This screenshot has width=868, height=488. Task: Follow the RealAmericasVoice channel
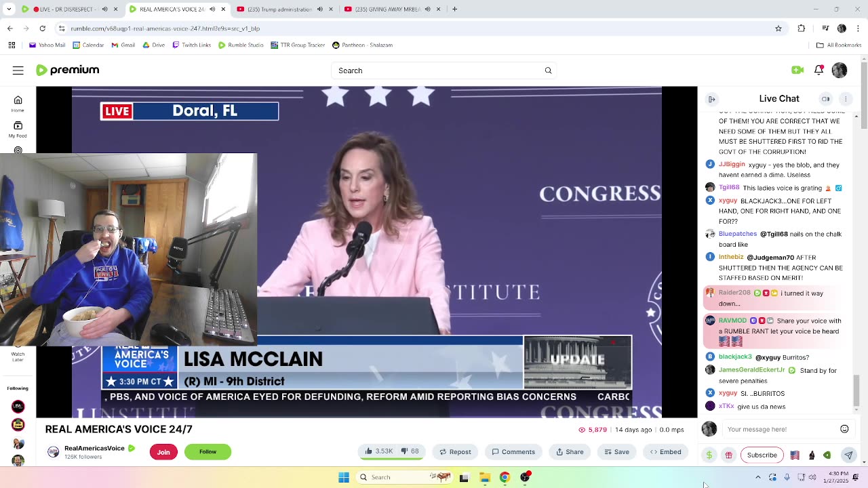[x=208, y=452]
